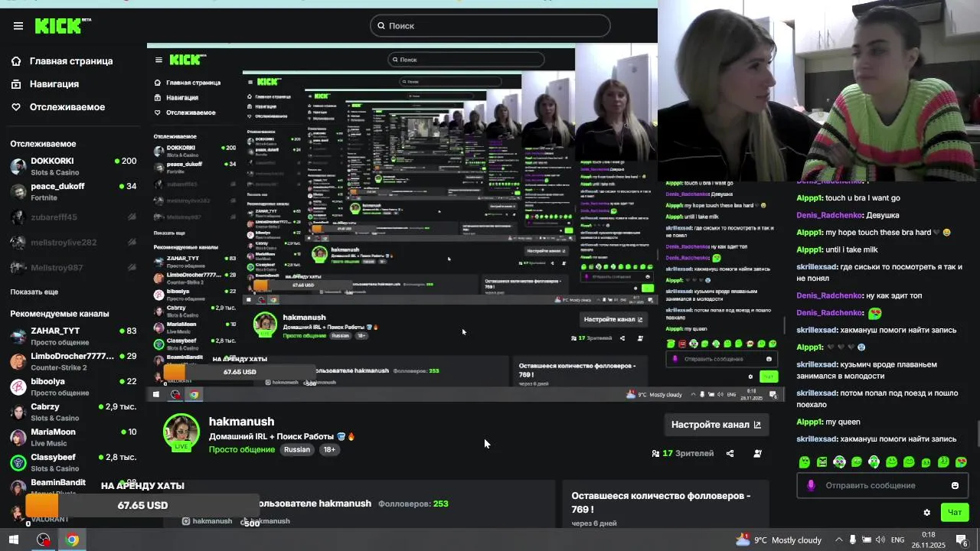980x551 pixels.
Task: Click the Оставшееся количество фолловеров panel
Action: coord(665,504)
